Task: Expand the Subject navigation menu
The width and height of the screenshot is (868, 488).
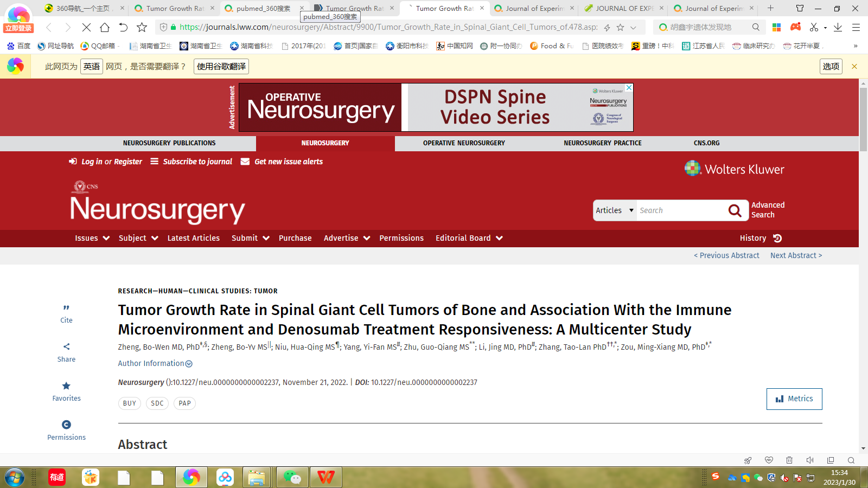Action: (x=138, y=239)
